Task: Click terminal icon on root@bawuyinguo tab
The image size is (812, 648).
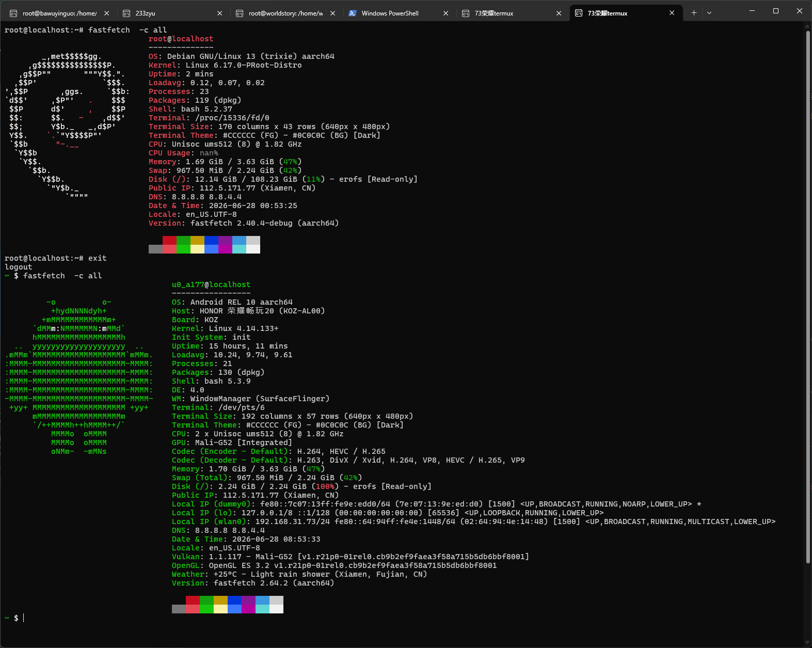Action: point(13,13)
